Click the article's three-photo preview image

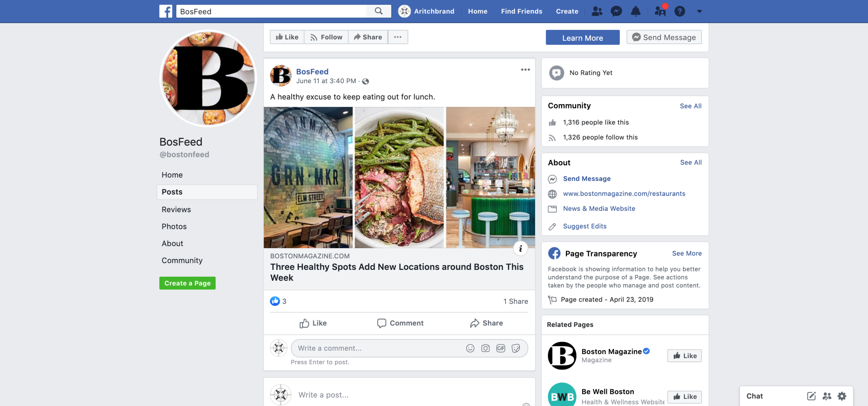pyautogui.click(x=399, y=177)
